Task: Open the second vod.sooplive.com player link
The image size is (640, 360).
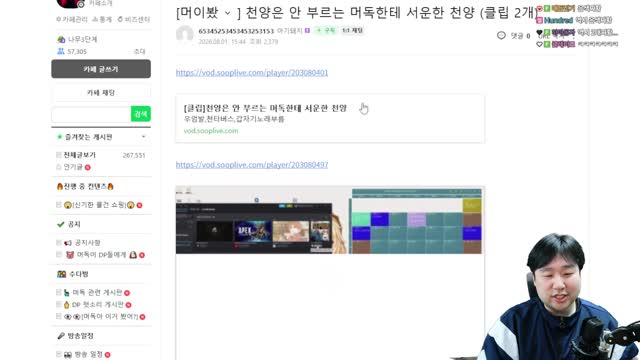Action: click(x=252, y=165)
